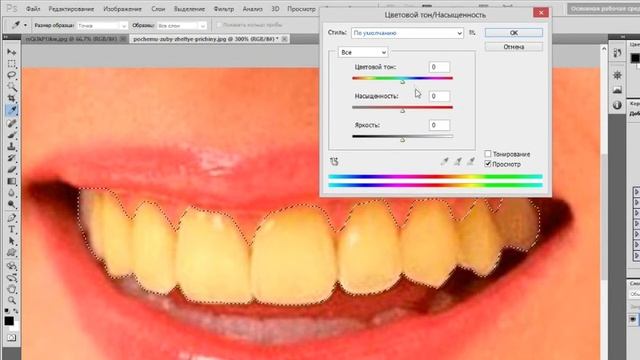Select the Brush tool

[11, 135]
